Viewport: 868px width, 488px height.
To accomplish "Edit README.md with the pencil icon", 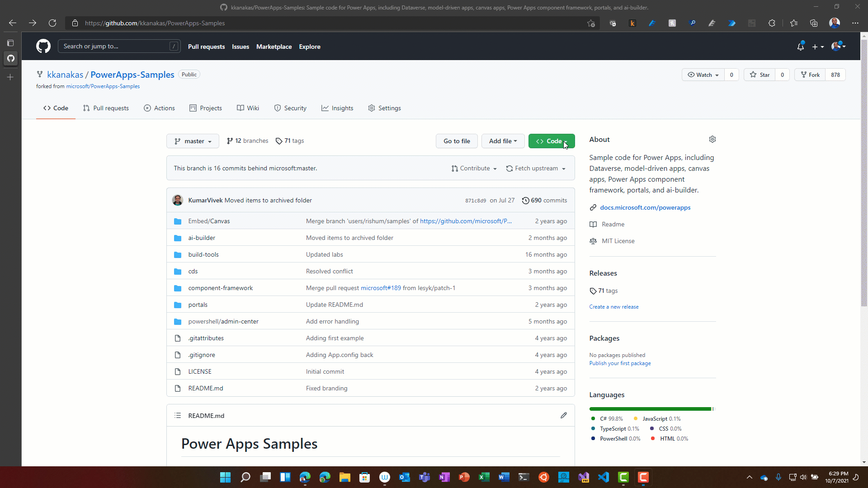I will tap(563, 415).
